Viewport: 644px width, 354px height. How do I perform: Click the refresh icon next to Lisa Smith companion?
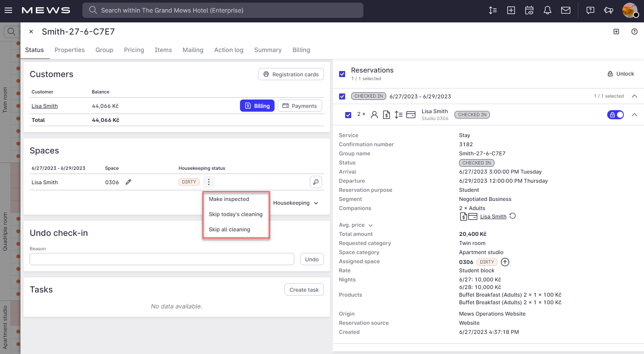coord(513,216)
